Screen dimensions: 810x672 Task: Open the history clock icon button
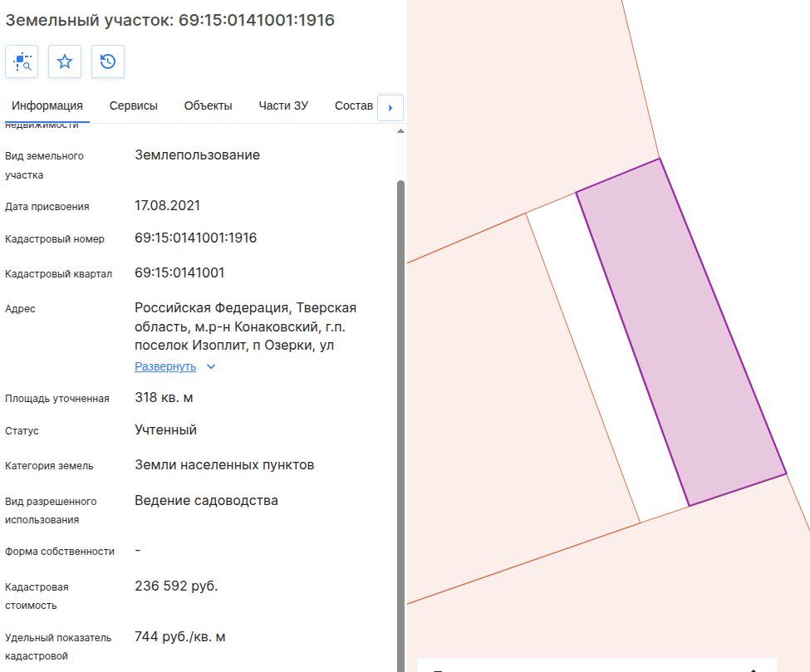(108, 61)
